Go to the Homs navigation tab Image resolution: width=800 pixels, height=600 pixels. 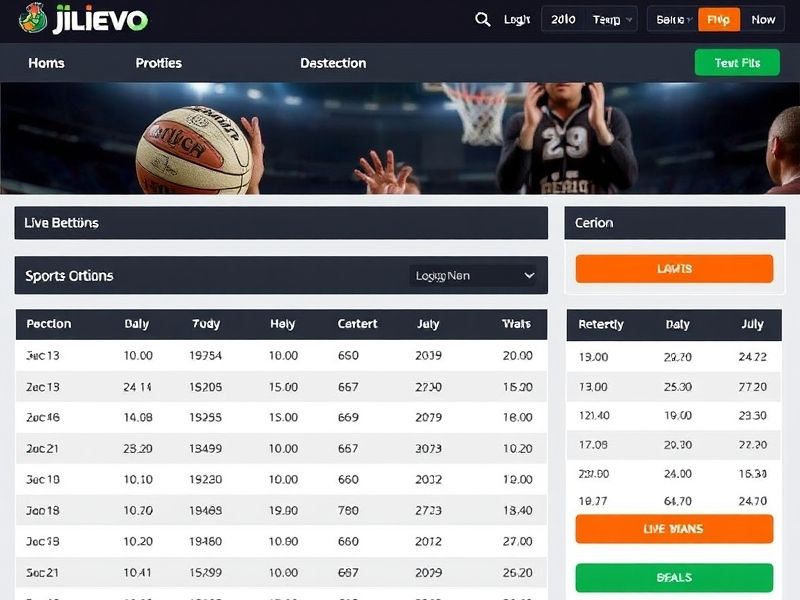point(46,63)
